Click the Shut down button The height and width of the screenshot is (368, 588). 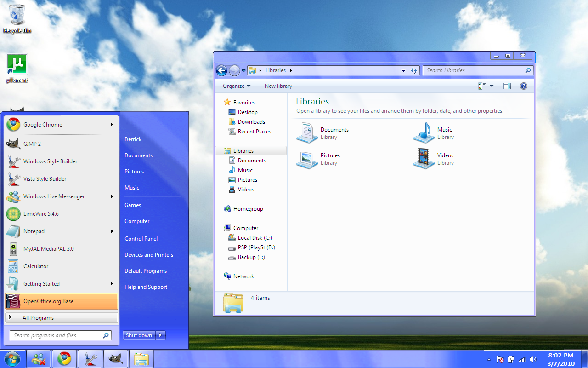point(139,335)
